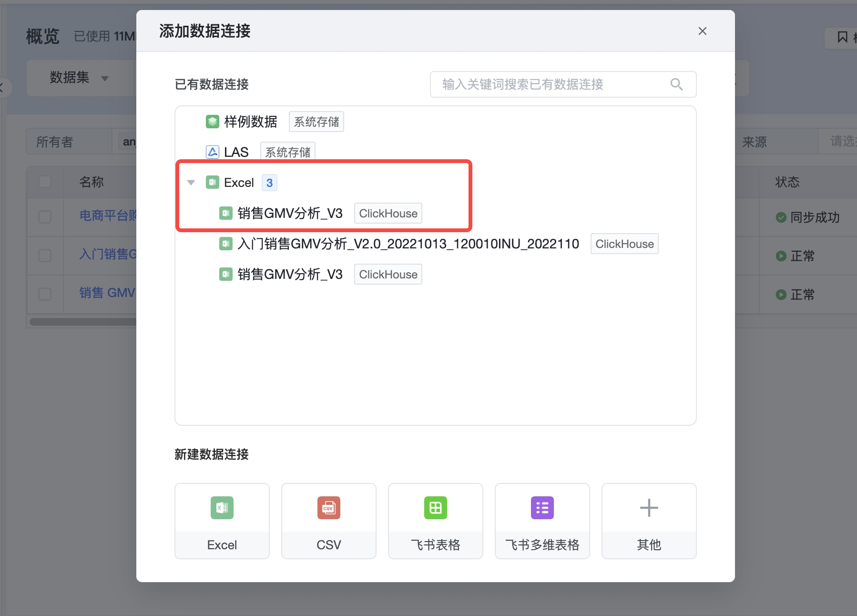Image resolution: width=857 pixels, height=616 pixels.
Task: Click ClickHouse tag of first 销售GMV分析_V3
Action: pos(388,213)
